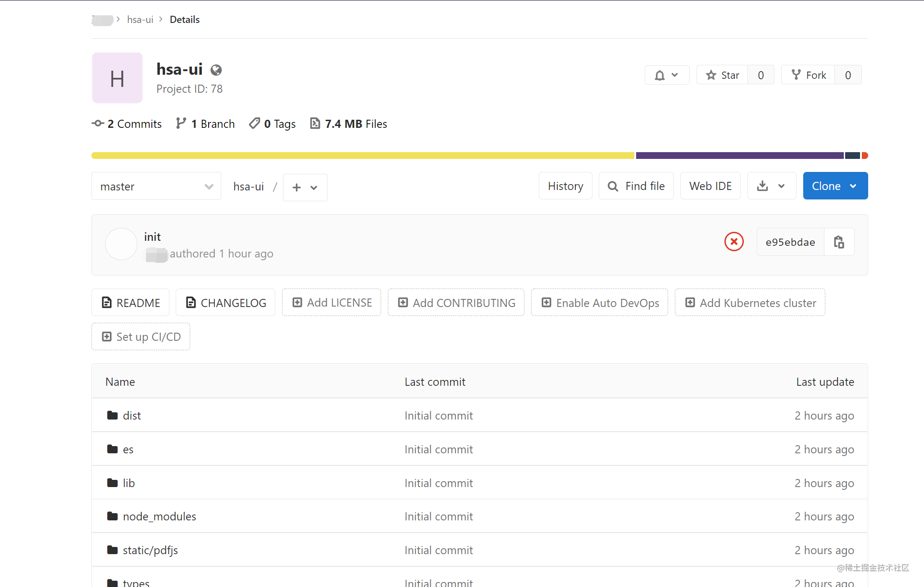The width and height of the screenshot is (924, 587).
Task: Click the node_modules folder icon
Action: tap(113, 516)
